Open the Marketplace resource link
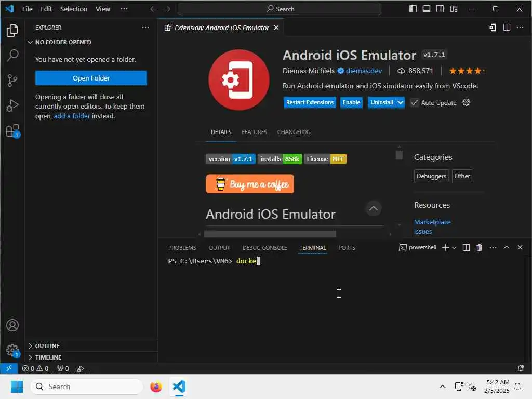The image size is (532, 399). pyautogui.click(x=432, y=222)
